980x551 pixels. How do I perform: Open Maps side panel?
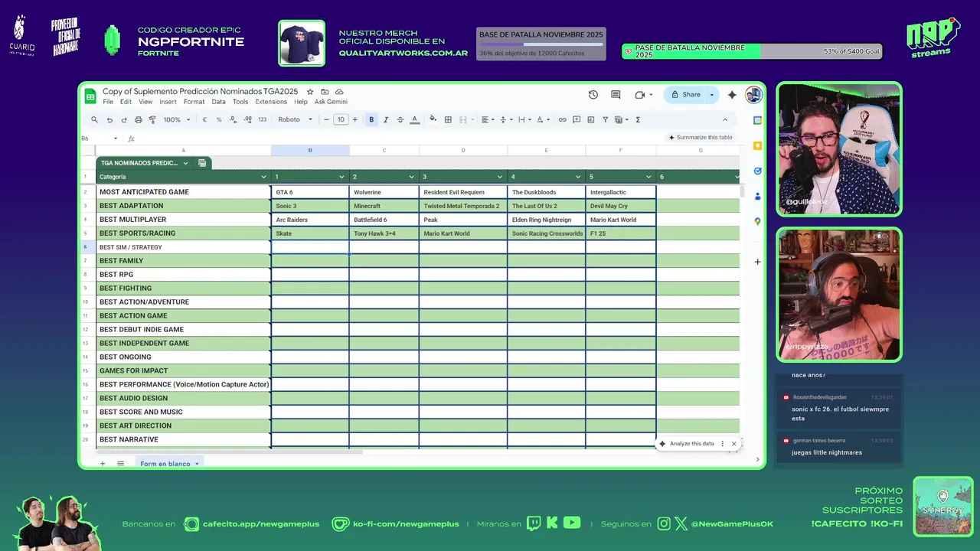(757, 221)
